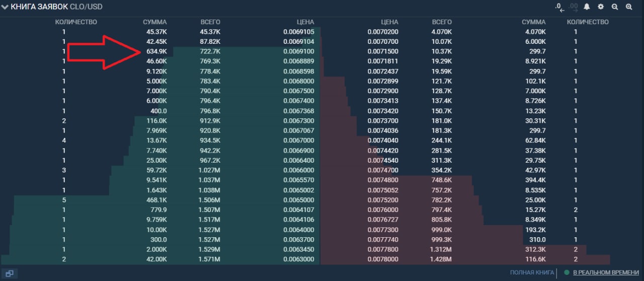Click bid sum 634.9K
Screen dimensions: 644x281
click(157, 51)
